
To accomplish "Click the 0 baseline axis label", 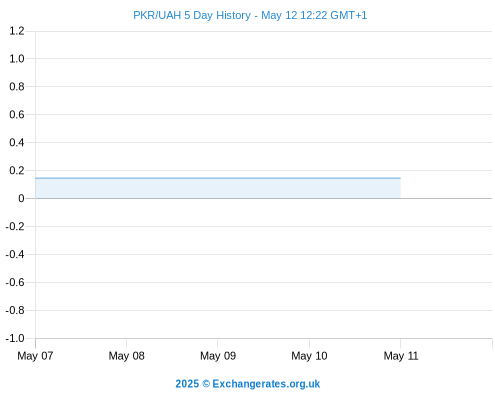I will [21, 199].
